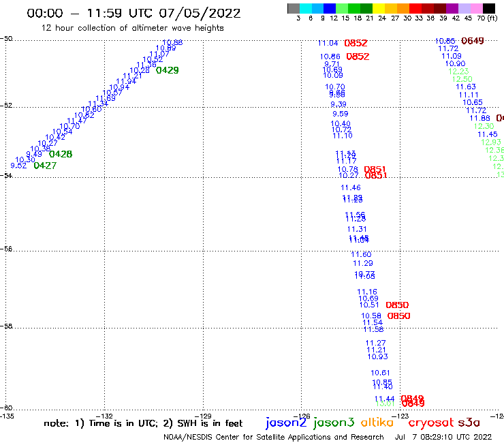Click the light green value "12.23"

click(x=458, y=72)
